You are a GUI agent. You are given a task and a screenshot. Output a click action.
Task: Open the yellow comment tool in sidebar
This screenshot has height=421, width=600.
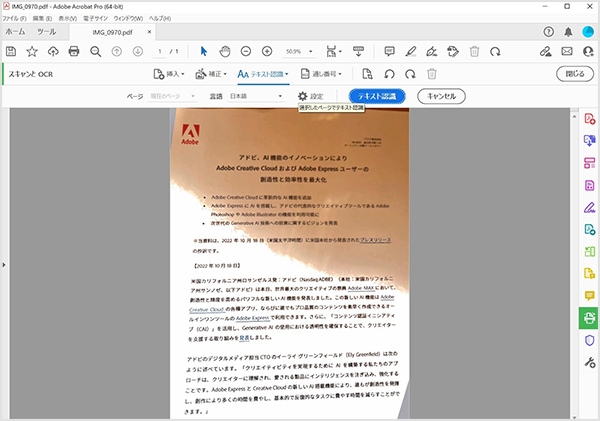tap(590, 295)
